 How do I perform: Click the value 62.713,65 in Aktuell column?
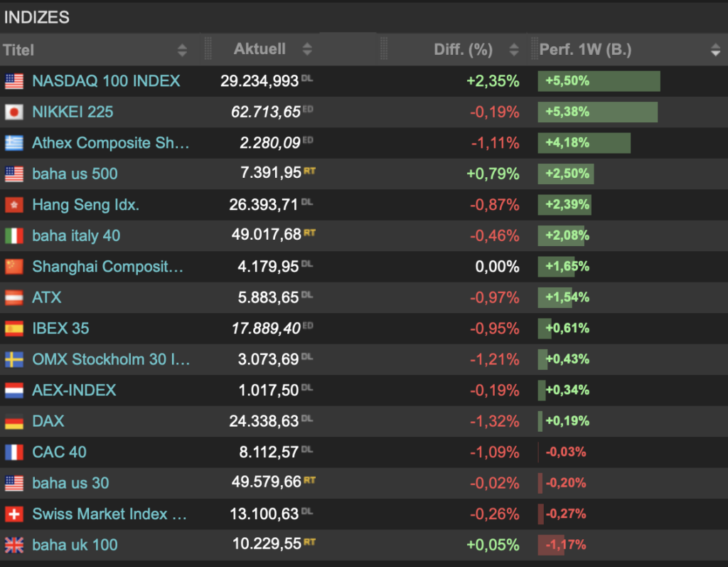(x=266, y=112)
